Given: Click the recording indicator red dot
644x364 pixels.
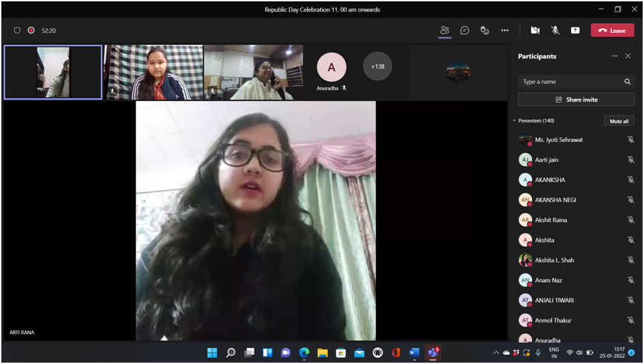Looking at the screenshot, I should [x=31, y=30].
